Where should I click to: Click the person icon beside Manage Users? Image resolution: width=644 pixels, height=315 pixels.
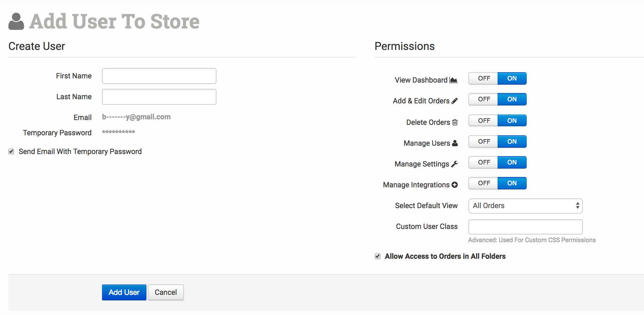(455, 143)
